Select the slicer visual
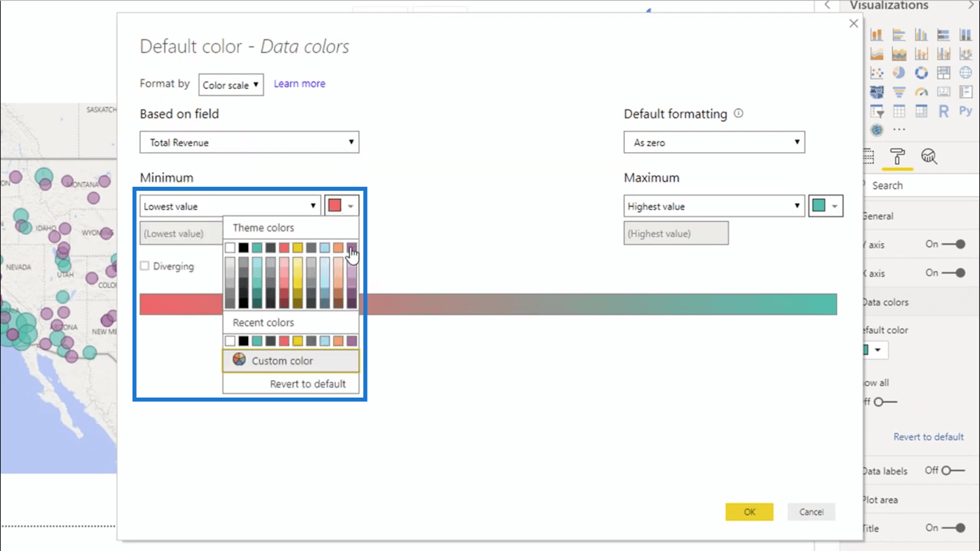Viewport: 980px width, 551px height. 876,111
